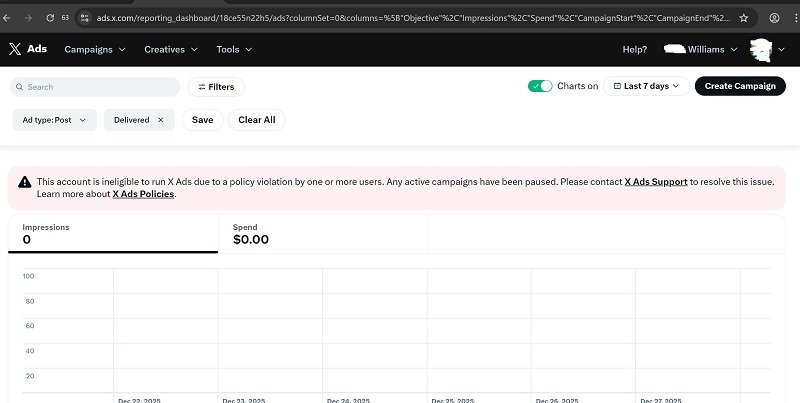Expand the Williams account dropdown
Image resolution: width=800 pixels, height=403 pixels.
click(x=701, y=49)
